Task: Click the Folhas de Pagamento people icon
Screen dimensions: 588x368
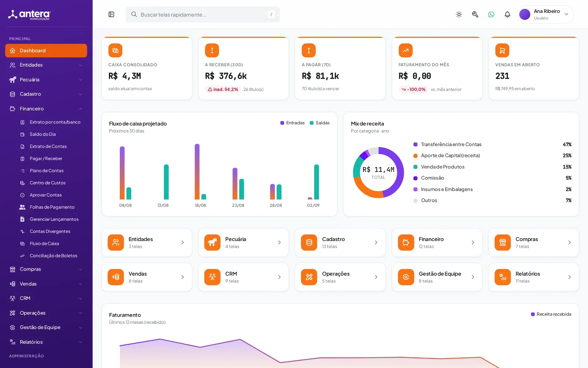Action: [22, 207]
